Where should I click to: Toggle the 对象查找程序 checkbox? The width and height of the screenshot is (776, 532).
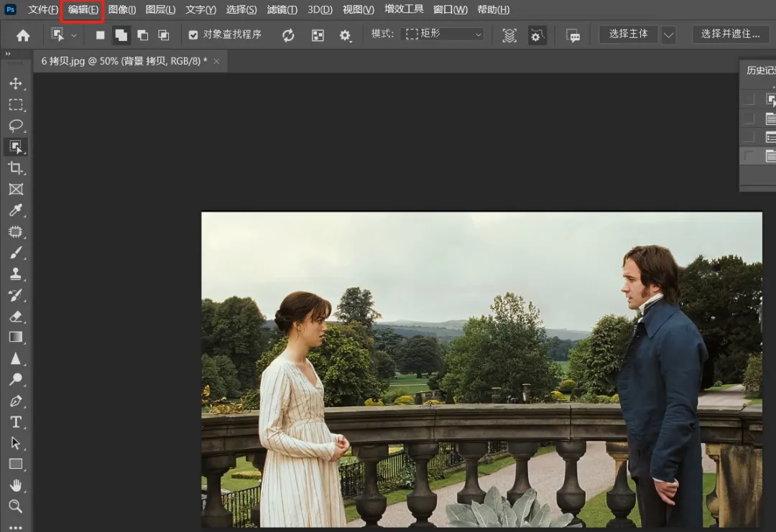pos(193,34)
